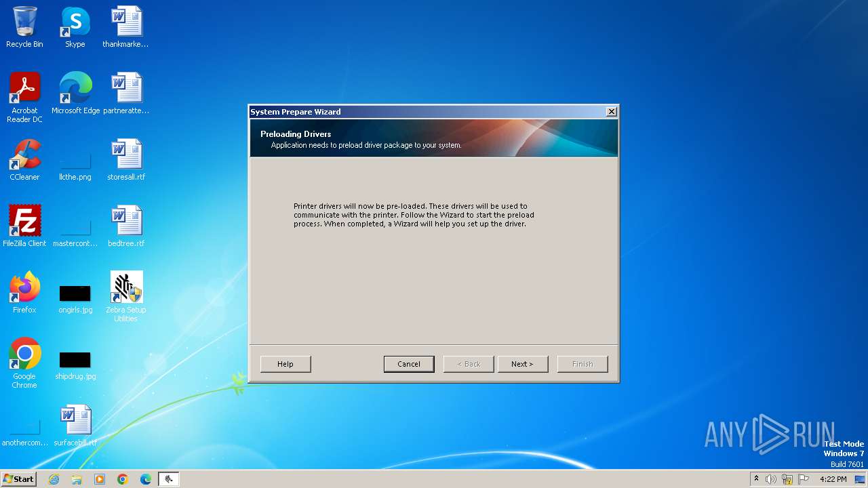The image size is (868, 488).
Task: Launch FileZilla Client shortcut
Action: coord(24,226)
